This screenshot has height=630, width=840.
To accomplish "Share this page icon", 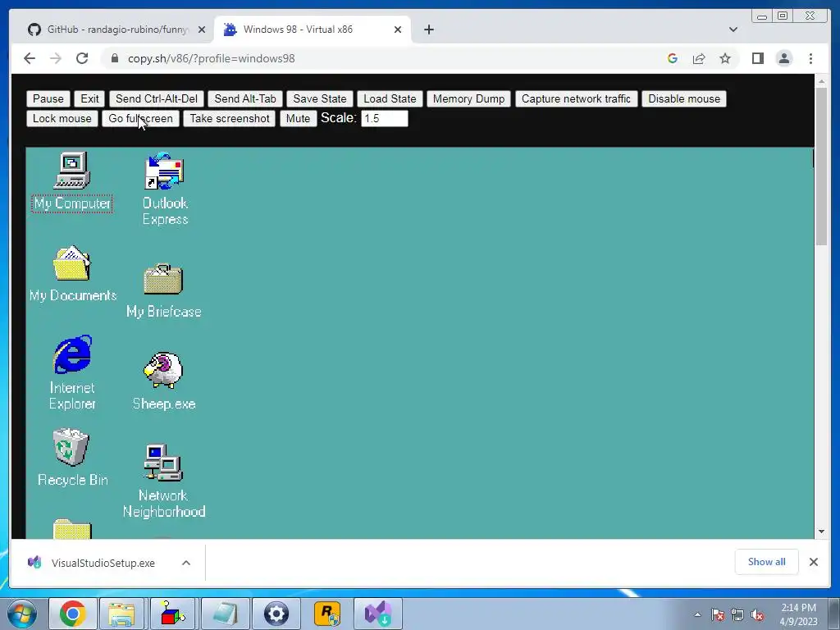I will point(699,58).
